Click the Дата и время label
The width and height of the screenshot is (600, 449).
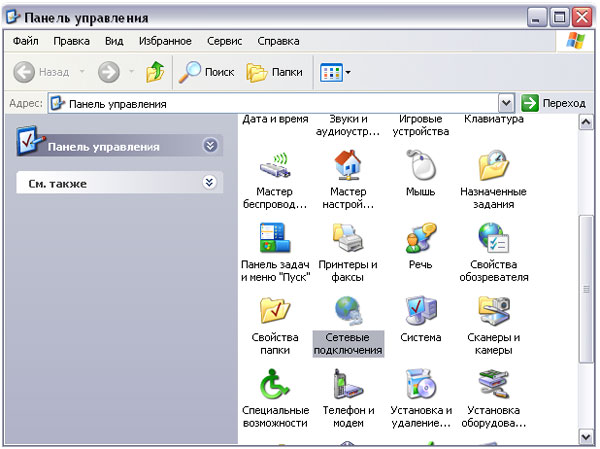click(x=276, y=119)
